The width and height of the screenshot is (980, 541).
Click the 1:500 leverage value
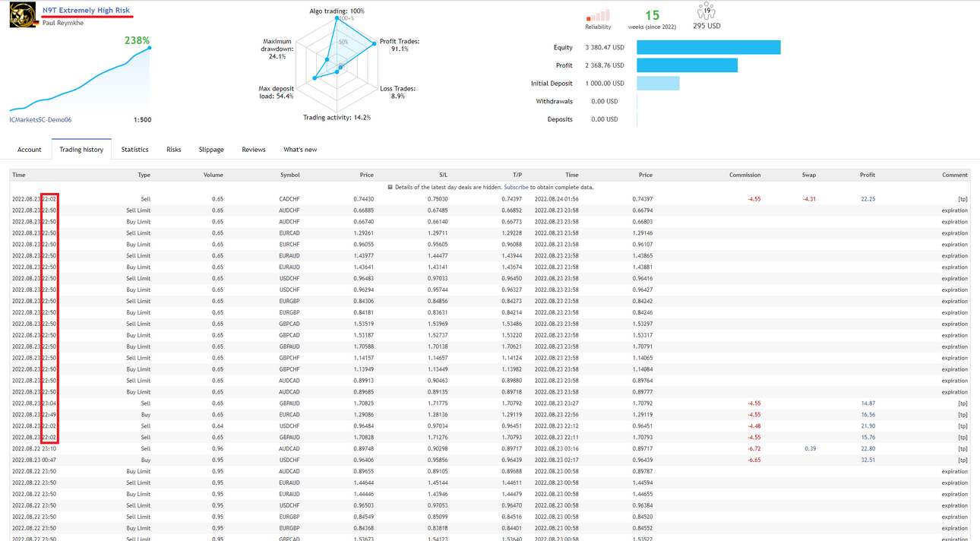click(142, 120)
